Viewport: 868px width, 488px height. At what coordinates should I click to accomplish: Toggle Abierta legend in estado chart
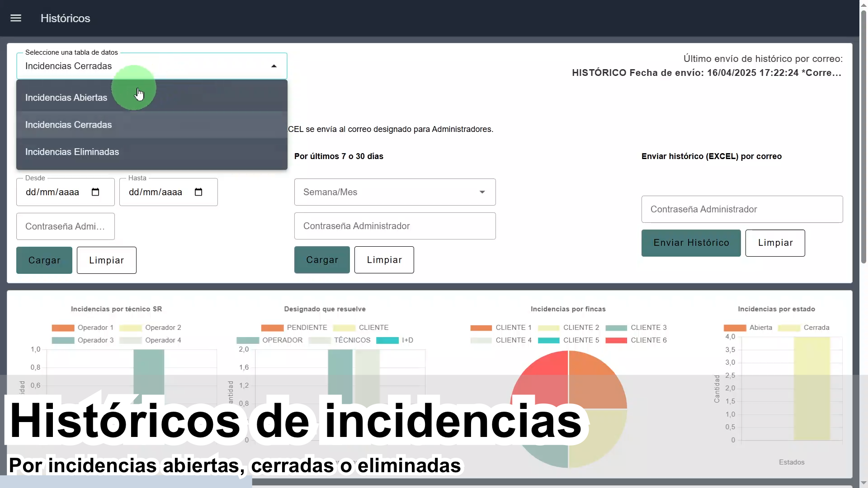point(735,328)
